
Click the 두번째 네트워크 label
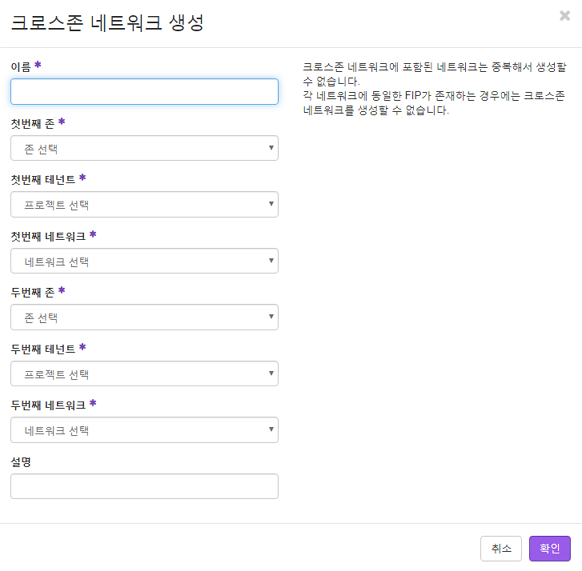(x=48, y=405)
